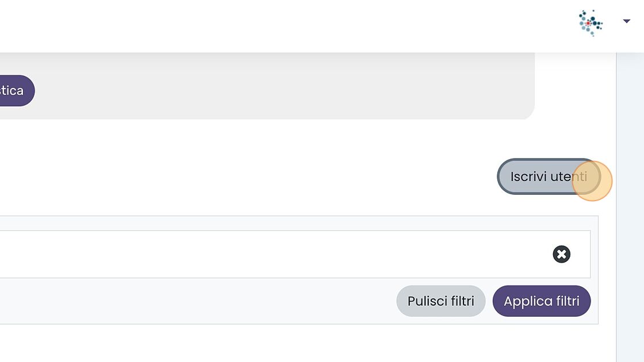The height and width of the screenshot is (362, 644).
Task: Open the user menu dropdown arrow
Action: 626,22
